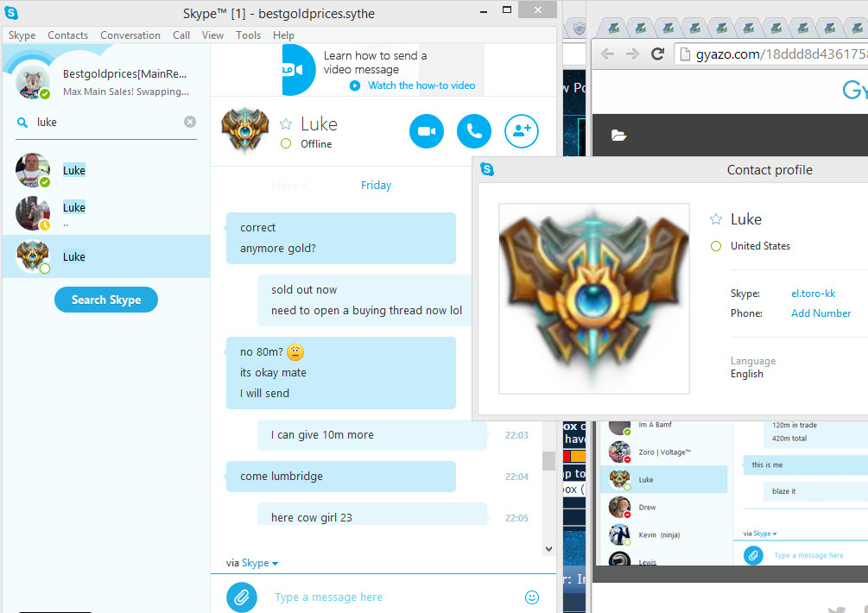This screenshot has height=613, width=868.
Task: Click the gyazo.com address bar
Action: pos(772,54)
